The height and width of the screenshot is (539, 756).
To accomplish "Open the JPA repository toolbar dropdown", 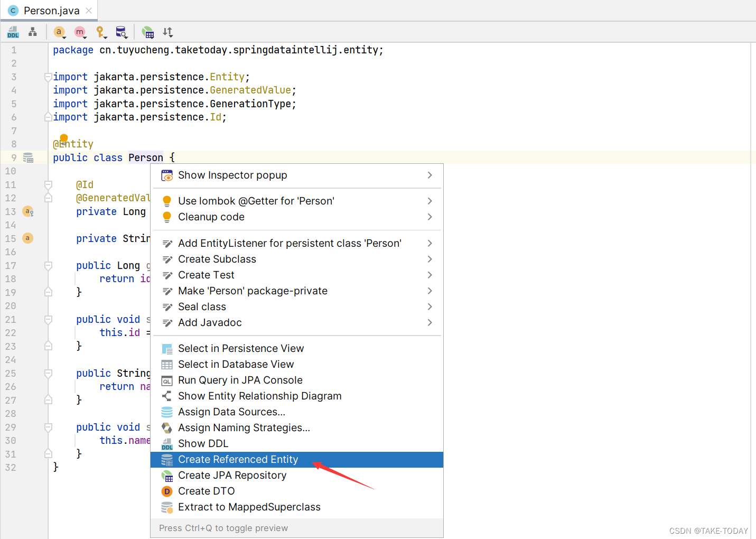I will 148,32.
